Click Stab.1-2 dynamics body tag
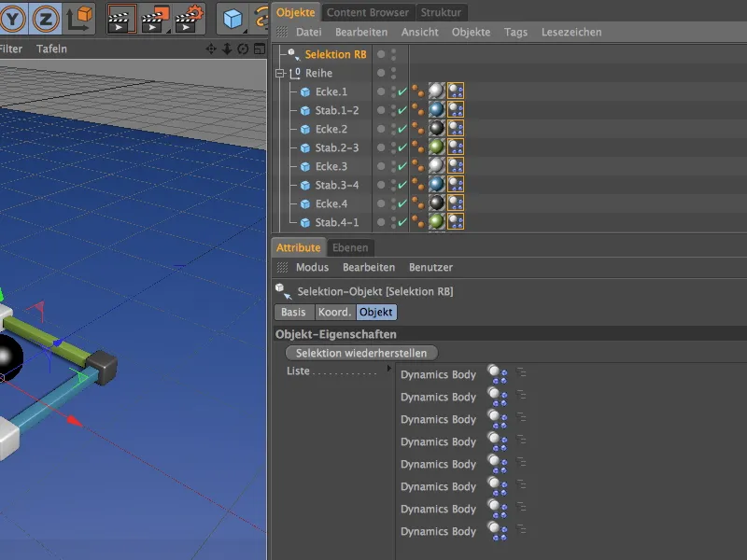The height and width of the screenshot is (560, 747). point(456,109)
